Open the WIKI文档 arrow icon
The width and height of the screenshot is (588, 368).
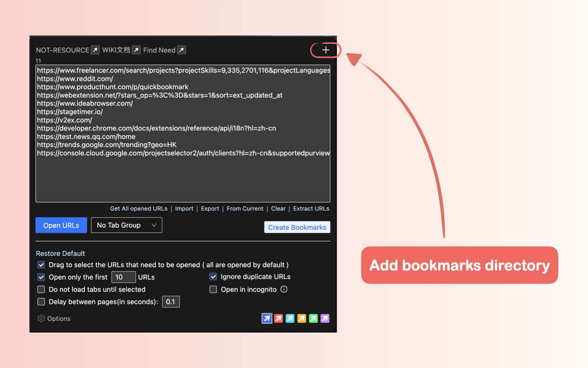pyautogui.click(x=136, y=50)
